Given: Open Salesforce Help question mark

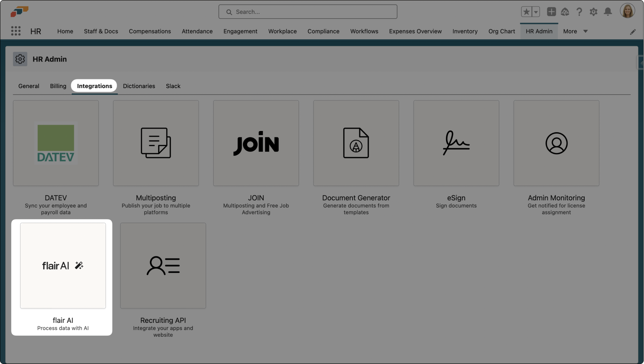Looking at the screenshot, I should click(x=579, y=11).
